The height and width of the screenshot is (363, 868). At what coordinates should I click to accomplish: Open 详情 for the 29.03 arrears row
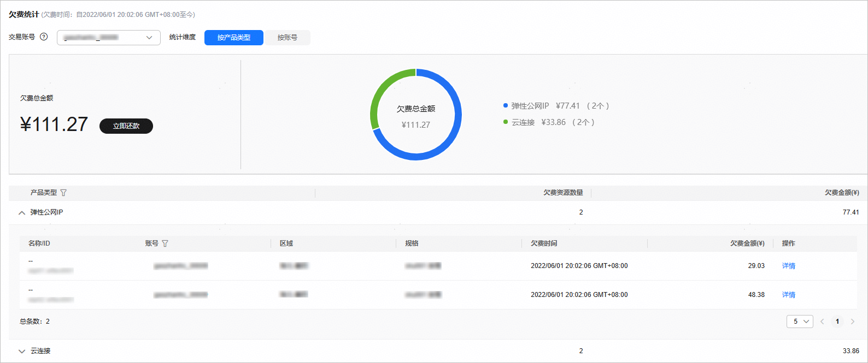point(788,266)
